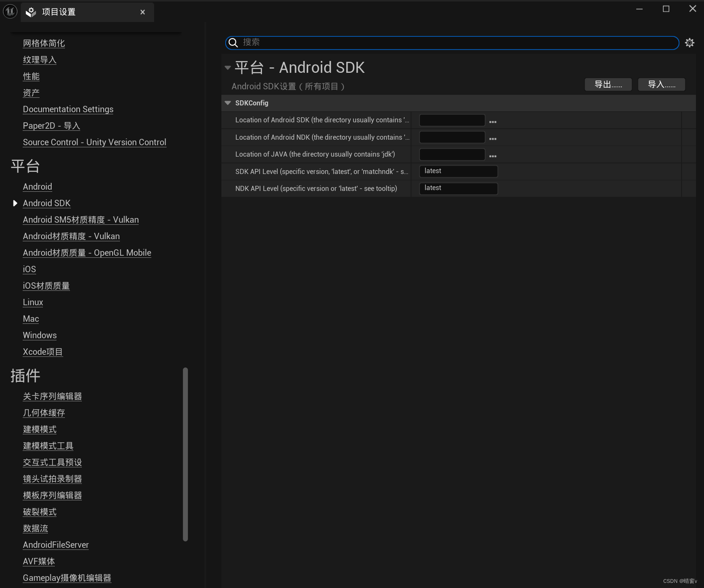Expand the Android SDK sidebar arrow

point(15,203)
